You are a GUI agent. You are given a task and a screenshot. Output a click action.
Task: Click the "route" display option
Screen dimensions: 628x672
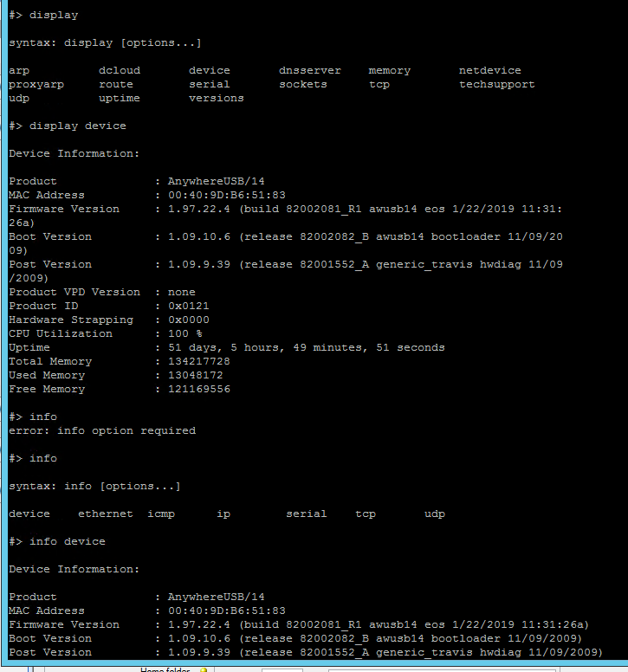coord(116,84)
